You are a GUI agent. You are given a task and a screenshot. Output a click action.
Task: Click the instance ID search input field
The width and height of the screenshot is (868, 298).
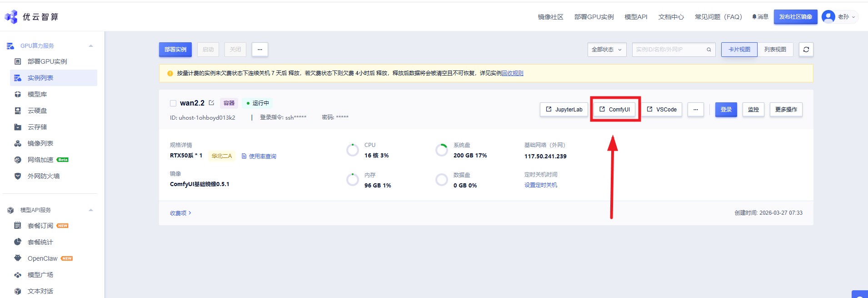pos(668,50)
